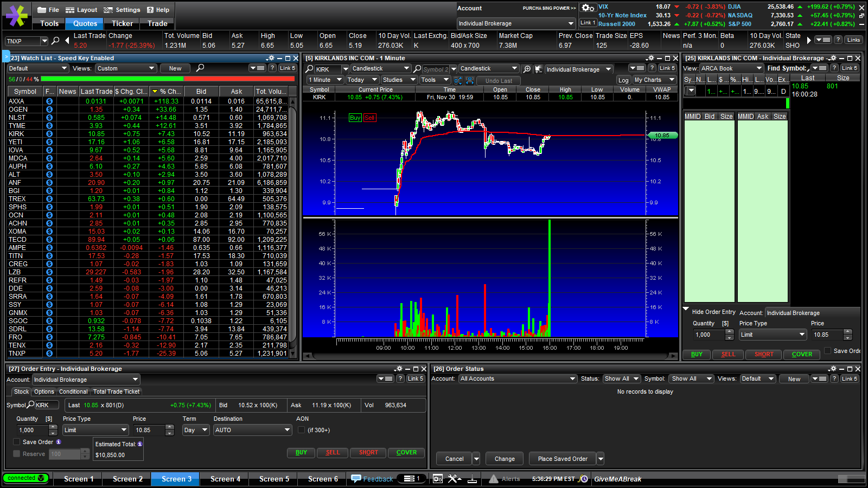Open the ARCA Book view dropdown

pos(731,68)
